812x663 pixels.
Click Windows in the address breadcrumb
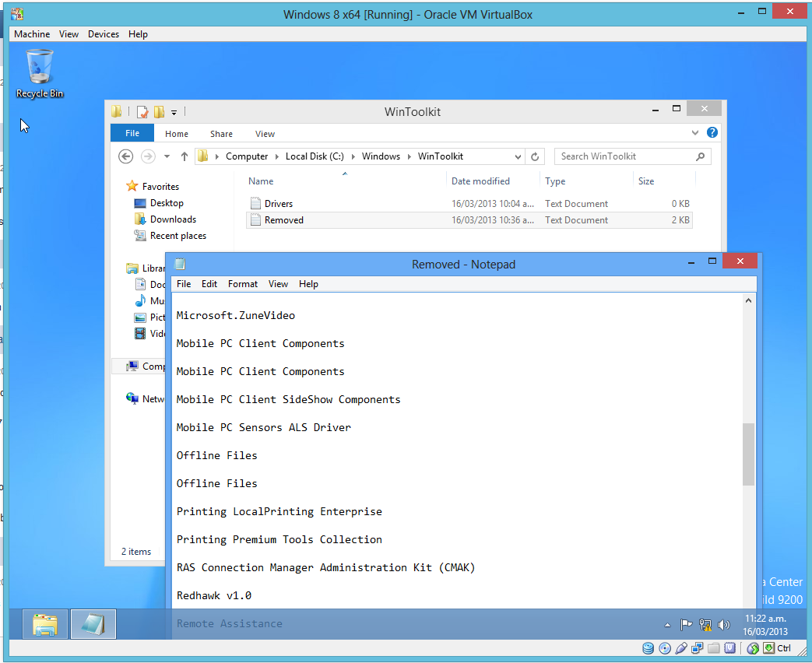pyautogui.click(x=381, y=156)
